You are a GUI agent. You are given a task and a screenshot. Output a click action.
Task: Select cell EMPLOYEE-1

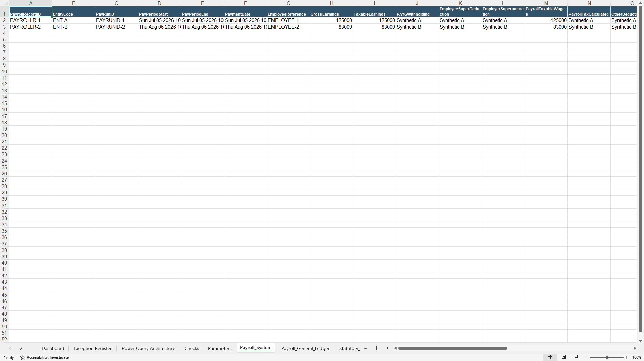point(288,20)
